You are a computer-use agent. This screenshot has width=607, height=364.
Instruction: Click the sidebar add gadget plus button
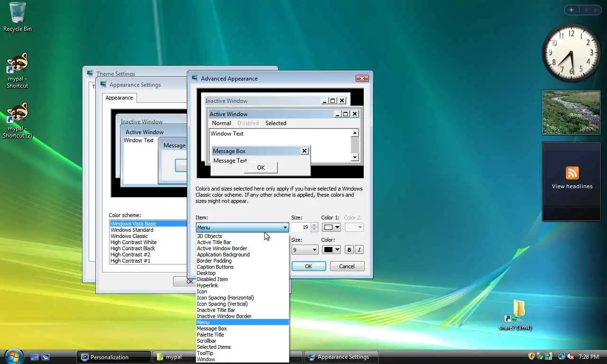[x=571, y=10]
